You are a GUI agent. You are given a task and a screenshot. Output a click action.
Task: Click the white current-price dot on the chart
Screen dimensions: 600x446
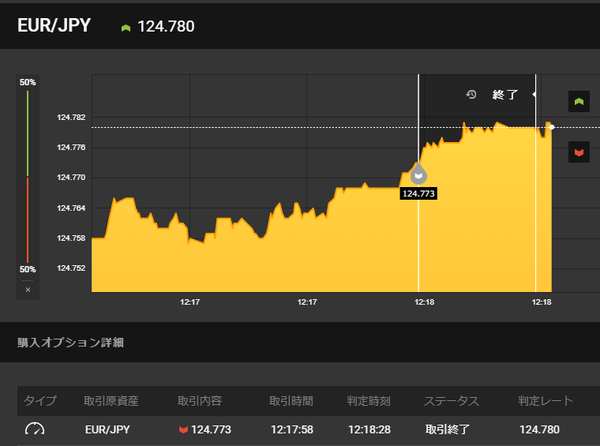552,127
